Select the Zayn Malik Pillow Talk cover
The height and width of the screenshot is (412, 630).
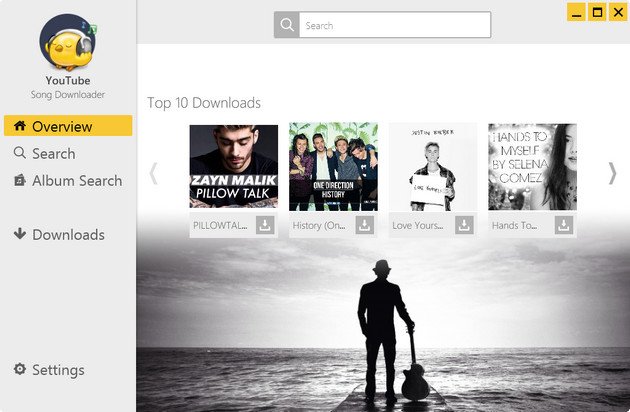233,166
